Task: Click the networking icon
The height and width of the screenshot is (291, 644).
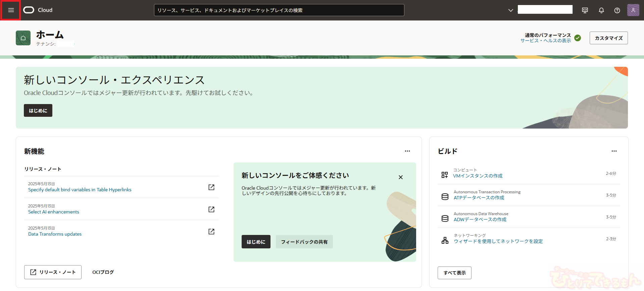Action: click(445, 240)
